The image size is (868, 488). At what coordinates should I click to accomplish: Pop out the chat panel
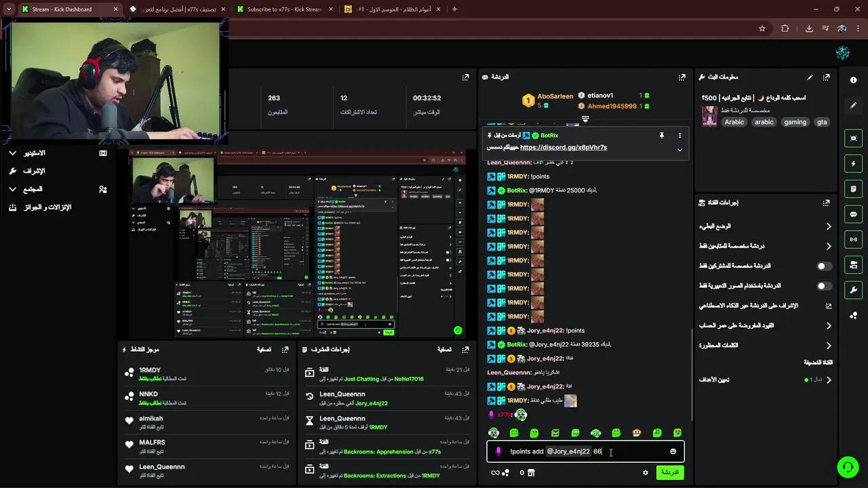coord(682,77)
